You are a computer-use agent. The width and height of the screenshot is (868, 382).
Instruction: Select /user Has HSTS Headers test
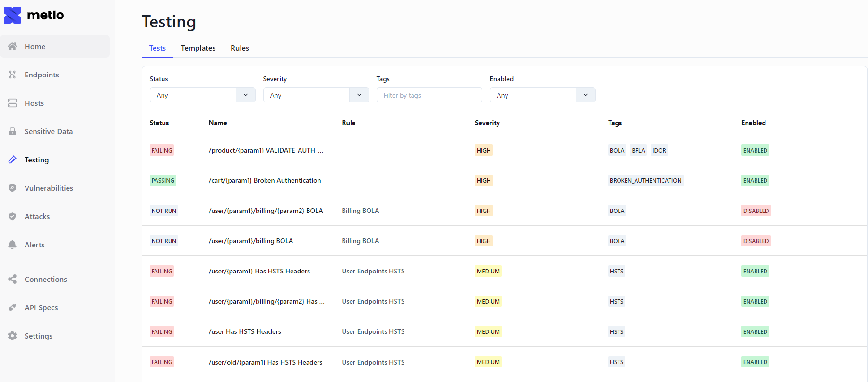tap(245, 331)
